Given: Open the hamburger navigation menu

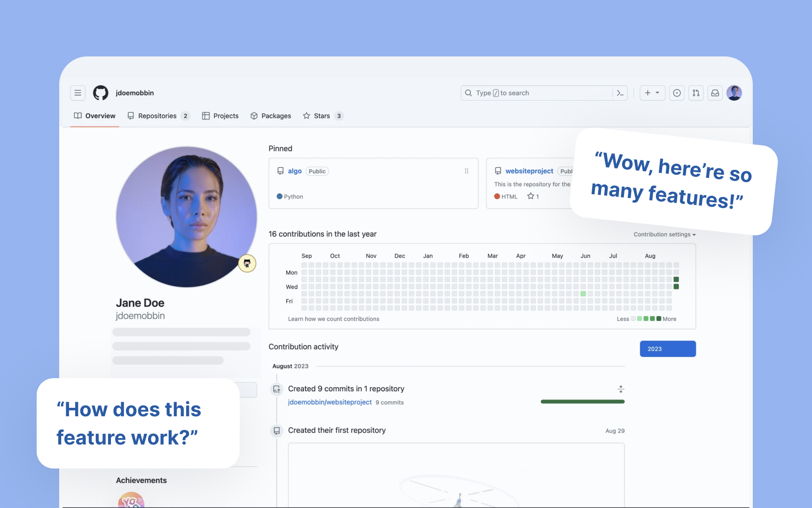Looking at the screenshot, I should [78, 93].
